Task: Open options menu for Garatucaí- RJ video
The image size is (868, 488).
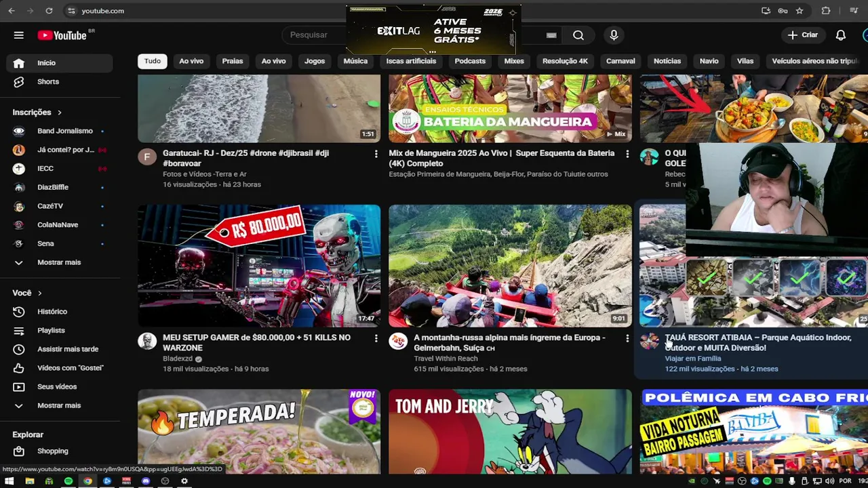Action: click(x=376, y=154)
